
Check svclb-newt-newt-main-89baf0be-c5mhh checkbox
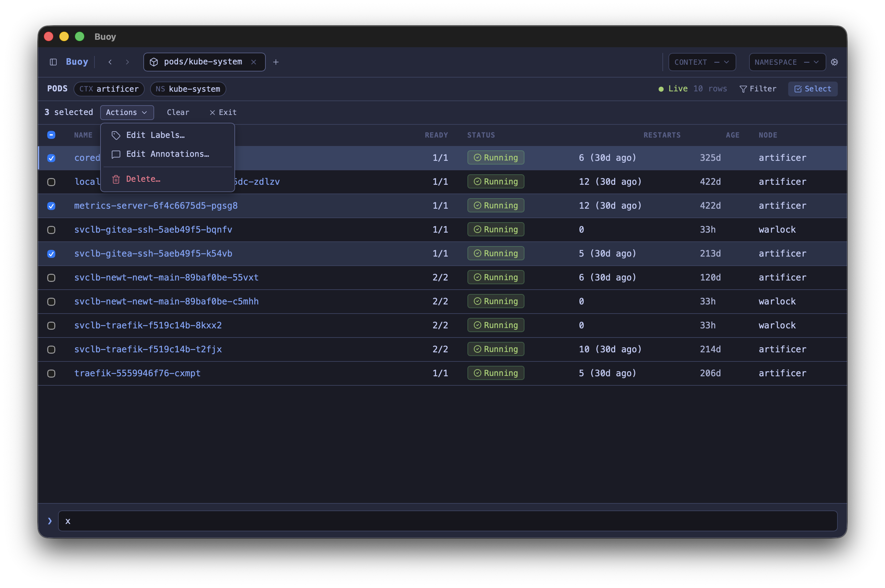(x=51, y=301)
